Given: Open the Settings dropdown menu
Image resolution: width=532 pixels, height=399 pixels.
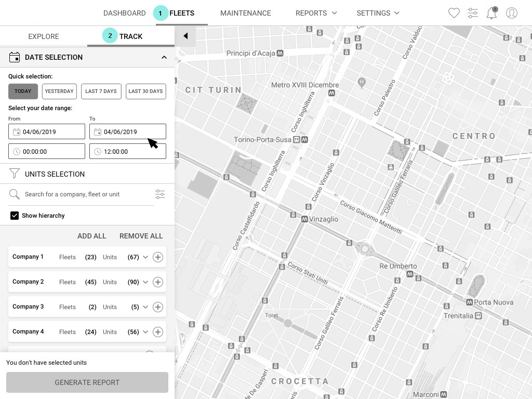Looking at the screenshot, I should tap(378, 13).
